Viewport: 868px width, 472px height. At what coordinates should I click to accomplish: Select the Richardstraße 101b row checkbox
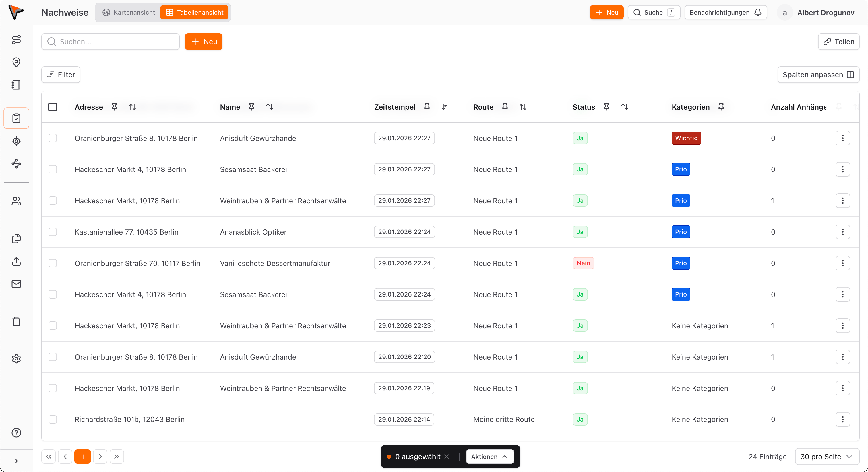point(53,419)
